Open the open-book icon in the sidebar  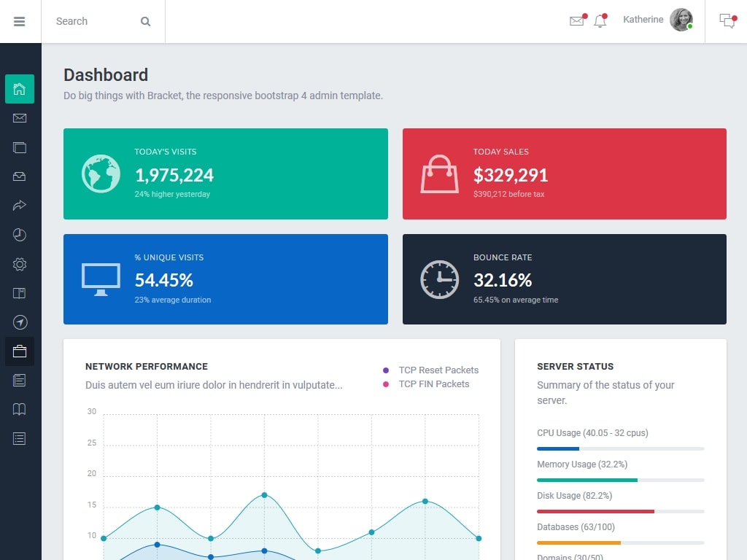click(x=20, y=409)
